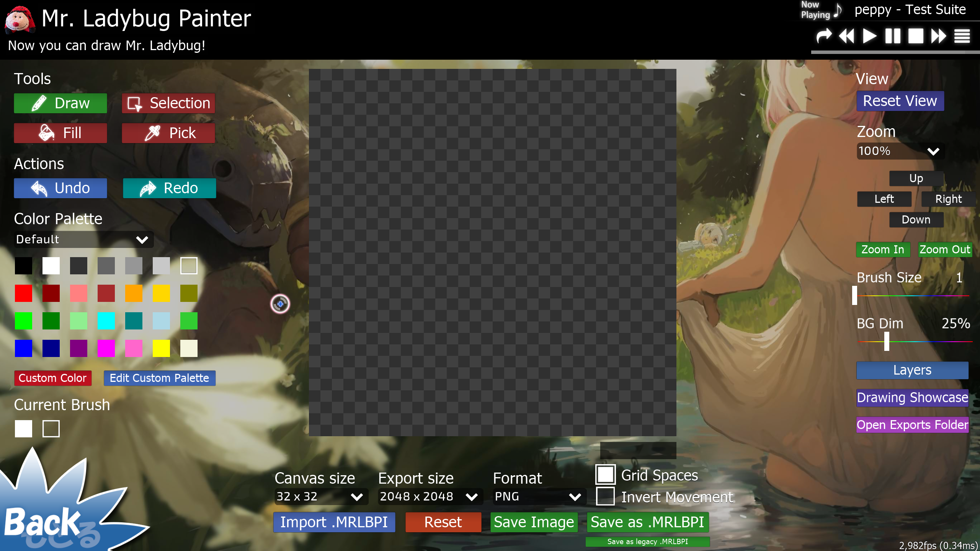Pan the view Down
Image resolution: width=980 pixels, height=551 pixels.
[x=916, y=220]
